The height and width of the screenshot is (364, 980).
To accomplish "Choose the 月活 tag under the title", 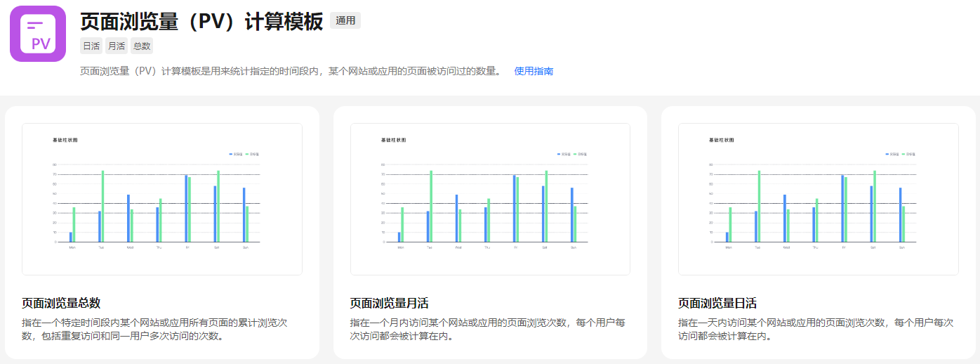I will coord(116,46).
